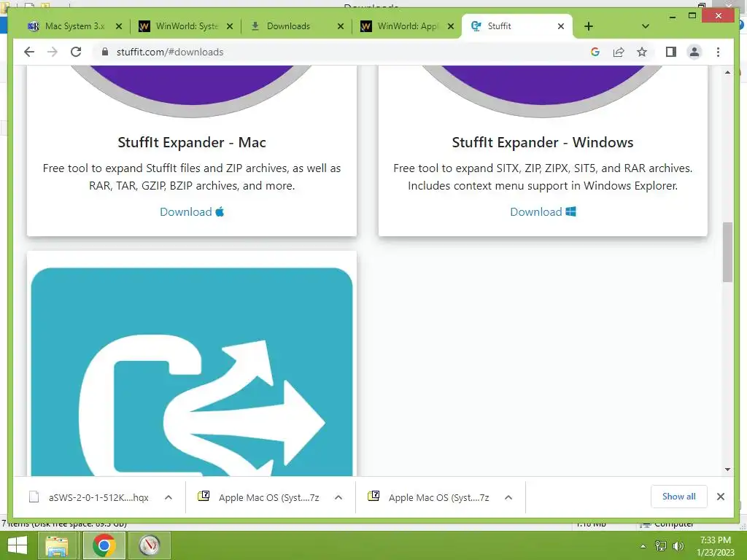Go back to the previous page
The width and height of the screenshot is (747, 560).
29,52
